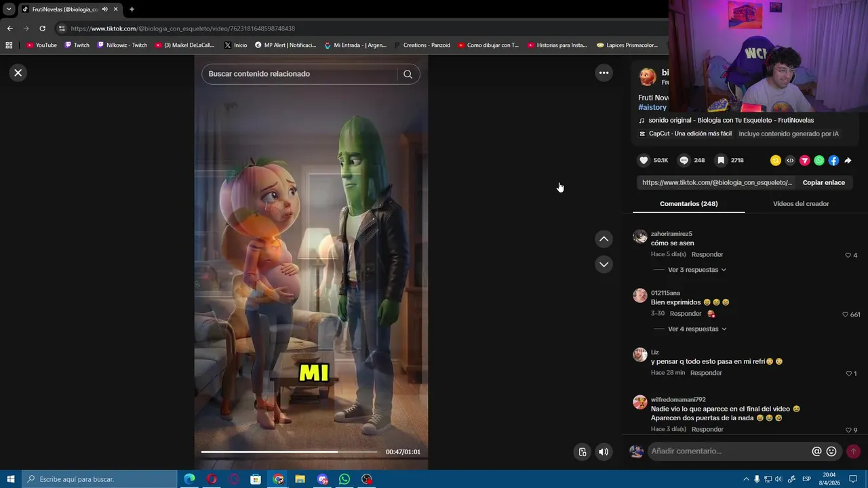
Task: Focus 'Buscar contenido relacionado' search field
Action: (298, 74)
